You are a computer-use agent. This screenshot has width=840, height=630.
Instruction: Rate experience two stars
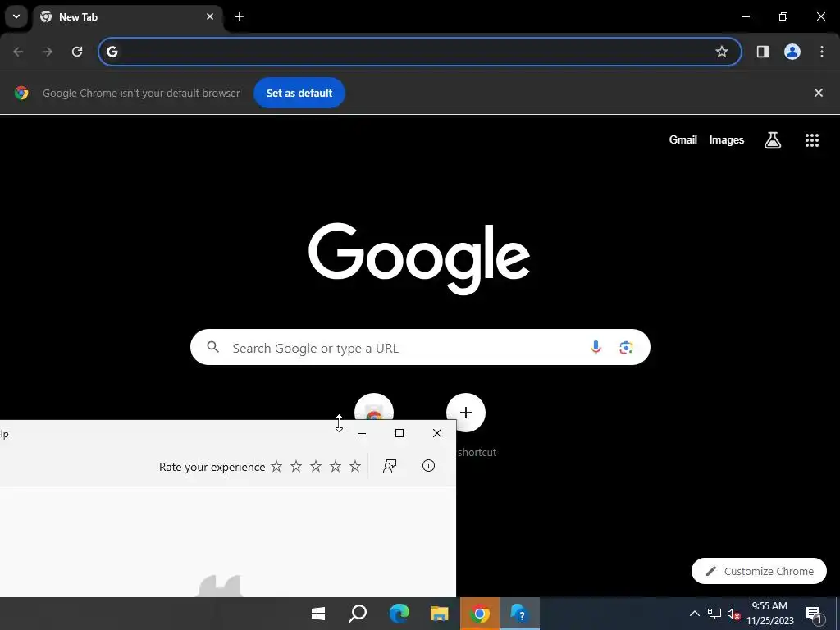coord(296,467)
